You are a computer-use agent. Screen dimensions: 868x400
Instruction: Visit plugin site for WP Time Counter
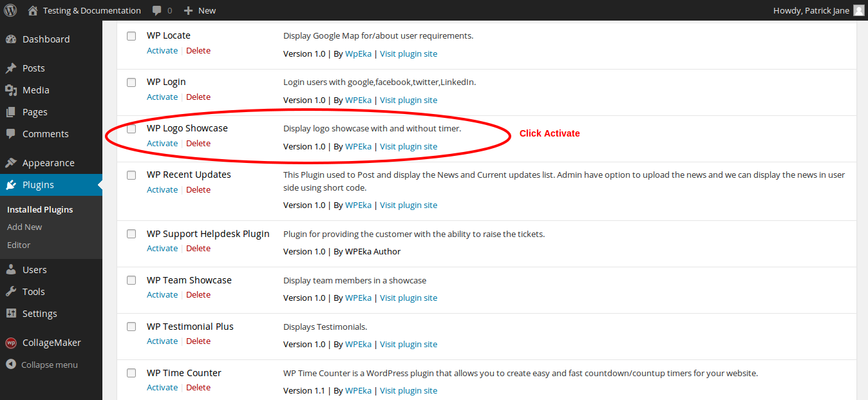click(408, 390)
